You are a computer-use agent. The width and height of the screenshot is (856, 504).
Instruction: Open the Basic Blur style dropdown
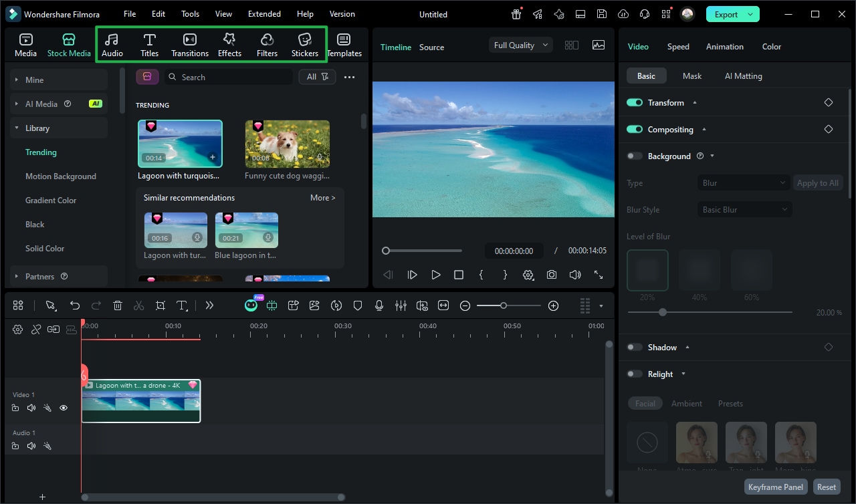pyautogui.click(x=744, y=209)
